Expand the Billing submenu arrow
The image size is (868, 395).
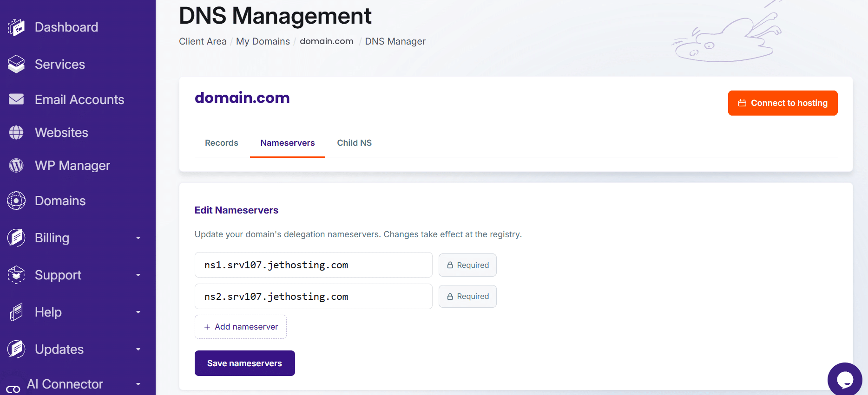tap(138, 238)
